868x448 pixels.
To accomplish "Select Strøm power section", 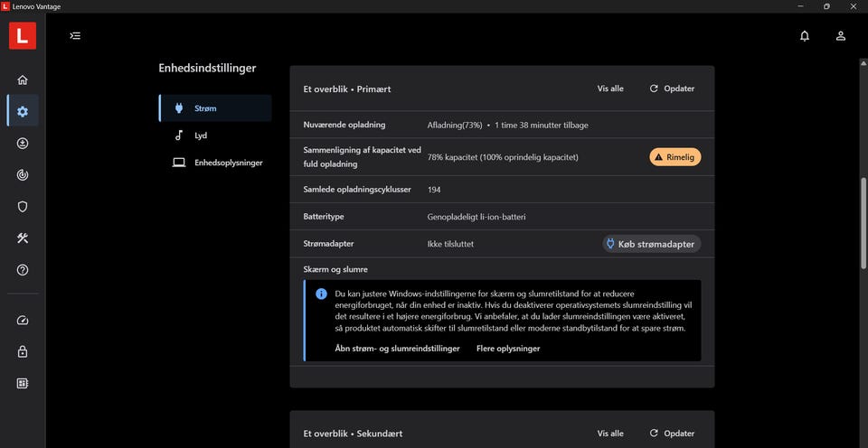I will [x=215, y=108].
